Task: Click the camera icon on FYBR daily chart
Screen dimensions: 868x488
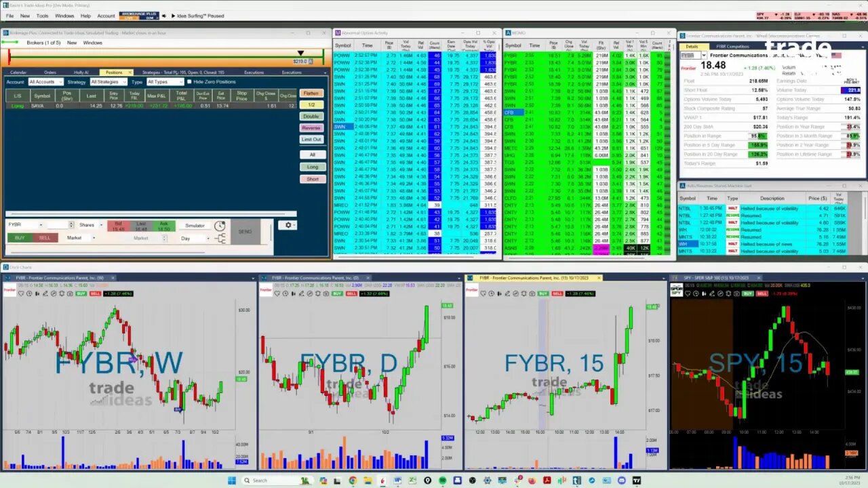Action: tap(326, 293)
